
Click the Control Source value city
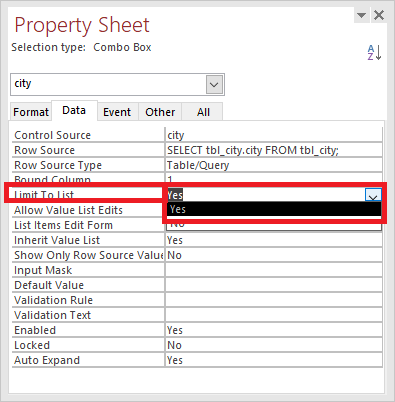(x=274, y=135)
